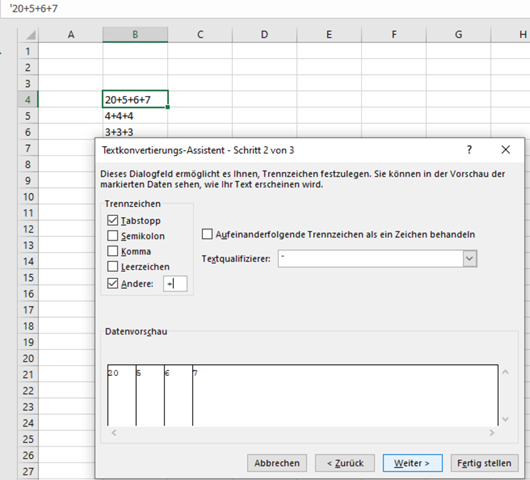Viewport: 530px width, 480px height.
Task: Close the Textkonvertierungs-Assistent dialog
Action: (x=506, y=149)
